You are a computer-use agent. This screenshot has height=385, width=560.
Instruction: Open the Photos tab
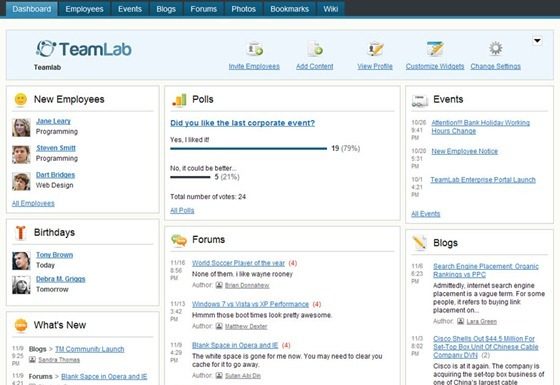(x=244, y=9)
